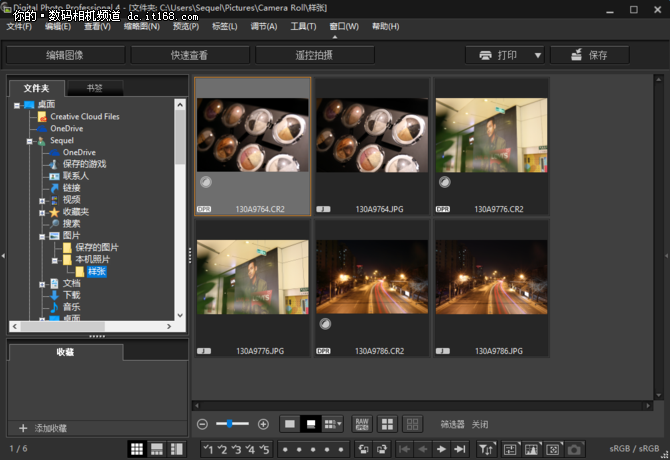Jump to last image

pyautogui.click(x=460, y=449)
